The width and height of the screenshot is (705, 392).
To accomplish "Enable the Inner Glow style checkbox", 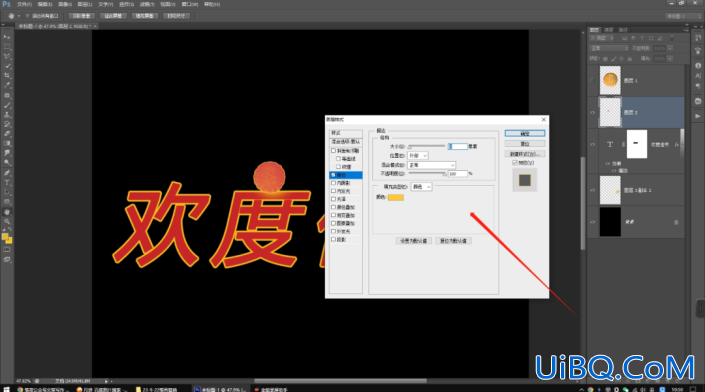I will [333, 191].
